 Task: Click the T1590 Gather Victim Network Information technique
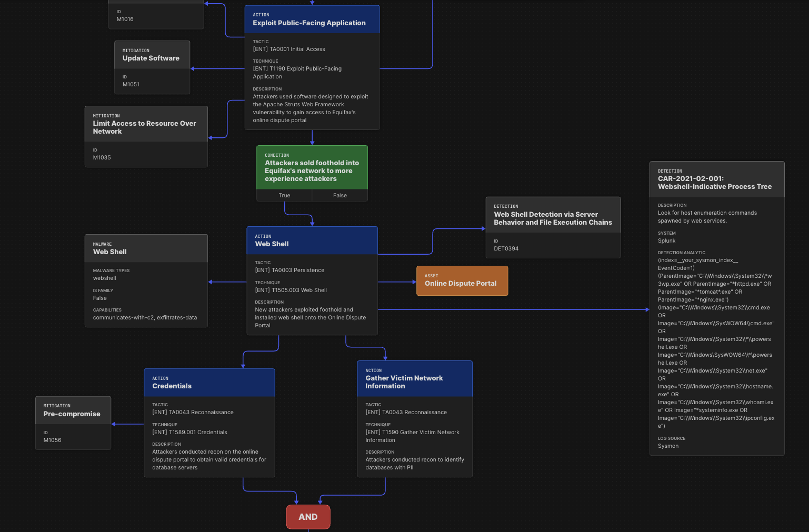pos(413,436)
